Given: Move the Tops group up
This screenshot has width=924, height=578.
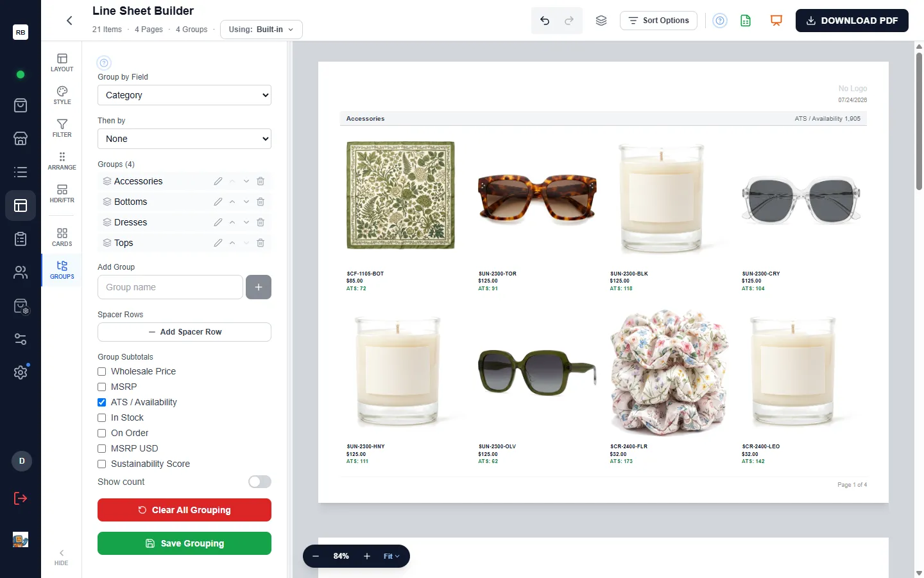Looking at the screenshot, I should click(x=232, y=243).
